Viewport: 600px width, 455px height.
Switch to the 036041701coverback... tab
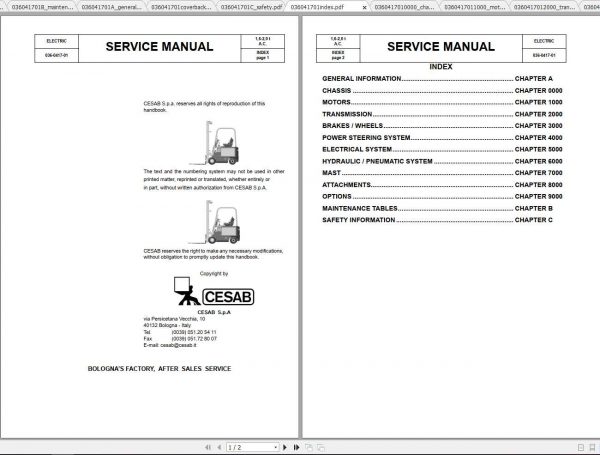coord(181,7)
